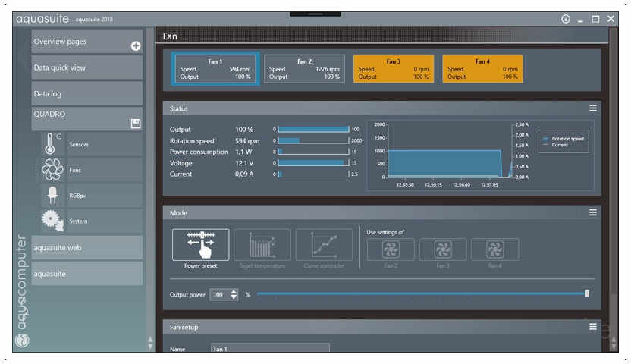This screenshot has height=364, width=631.
Task: Add a new overview page
Action: point(136,45)
